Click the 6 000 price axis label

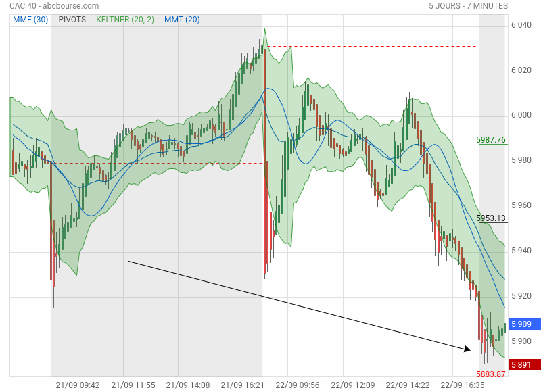521,115
